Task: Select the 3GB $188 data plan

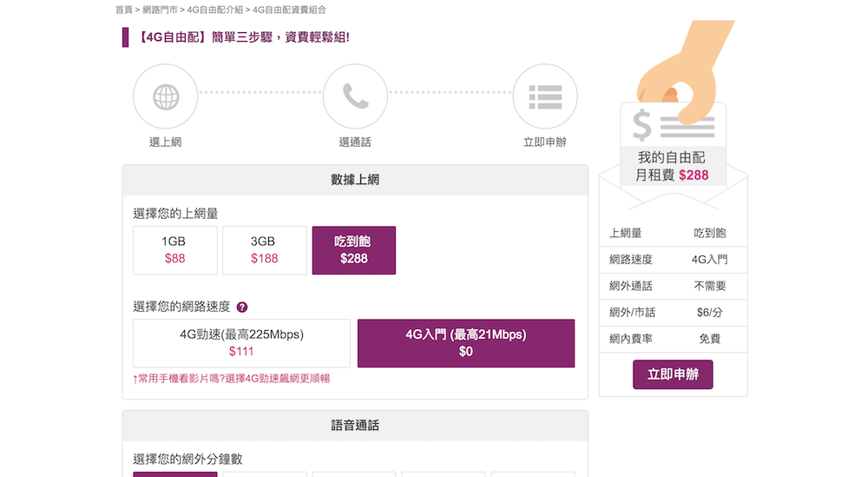Action: [x=264, y=250]
